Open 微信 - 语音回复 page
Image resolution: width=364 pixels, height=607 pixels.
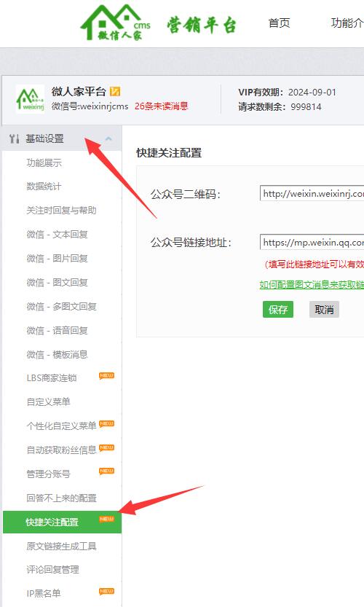point(57,330)
